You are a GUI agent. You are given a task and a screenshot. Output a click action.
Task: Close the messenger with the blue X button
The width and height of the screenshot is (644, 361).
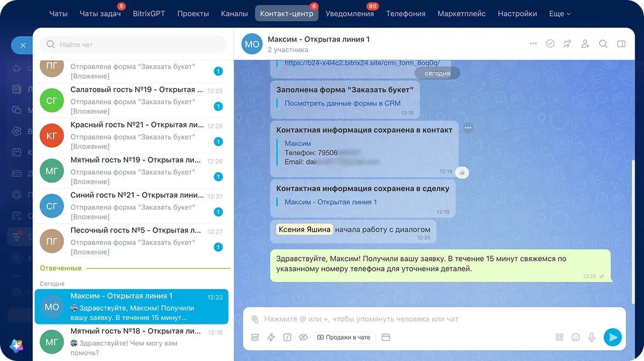23,45
